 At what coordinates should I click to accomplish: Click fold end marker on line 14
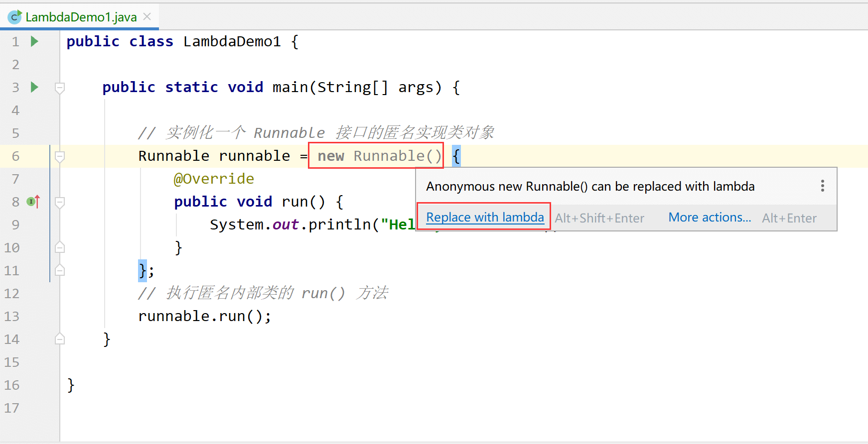click(60, 338)
